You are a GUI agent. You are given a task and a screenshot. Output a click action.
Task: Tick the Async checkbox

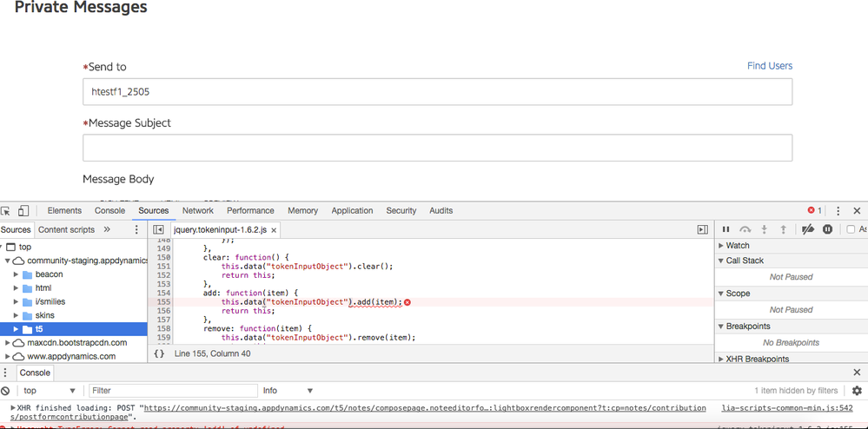point(851,230)
